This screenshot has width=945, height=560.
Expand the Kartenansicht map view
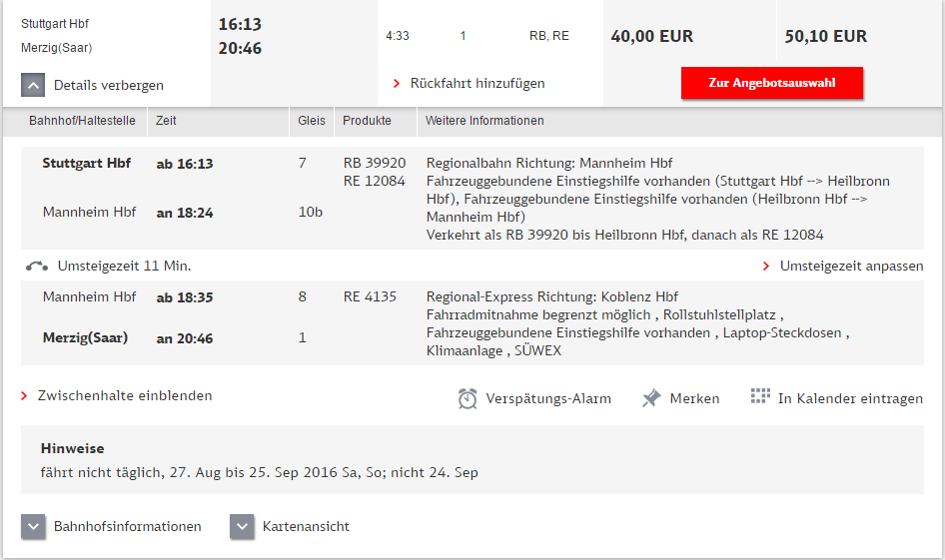tap(243, 527)
